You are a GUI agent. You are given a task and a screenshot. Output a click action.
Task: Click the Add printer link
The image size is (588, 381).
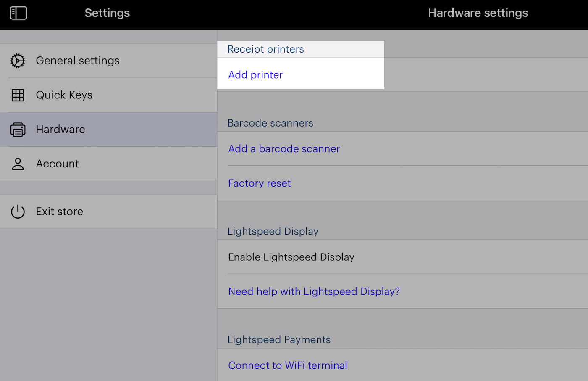(x=255, y=75)
